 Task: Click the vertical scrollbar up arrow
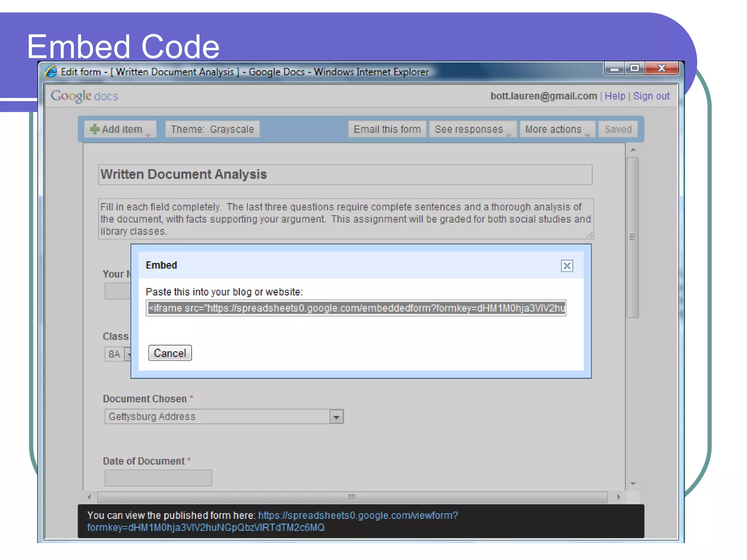click(633, 150)
